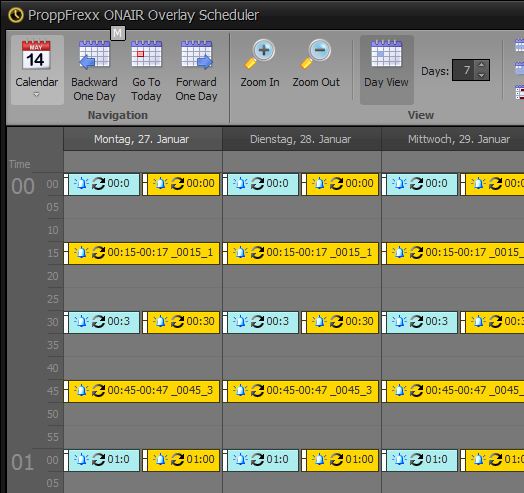Go Backward One Day
Viewport: 524px width, 493px height.
(94, 70)
